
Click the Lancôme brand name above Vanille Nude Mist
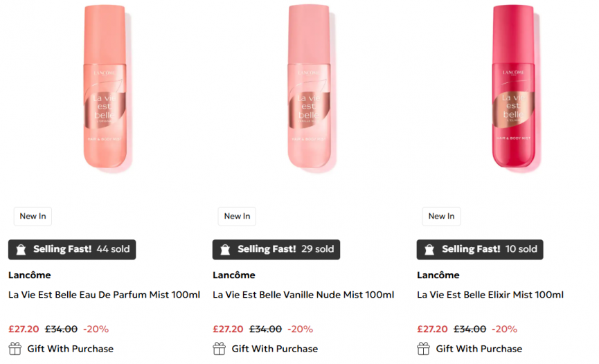233,275
